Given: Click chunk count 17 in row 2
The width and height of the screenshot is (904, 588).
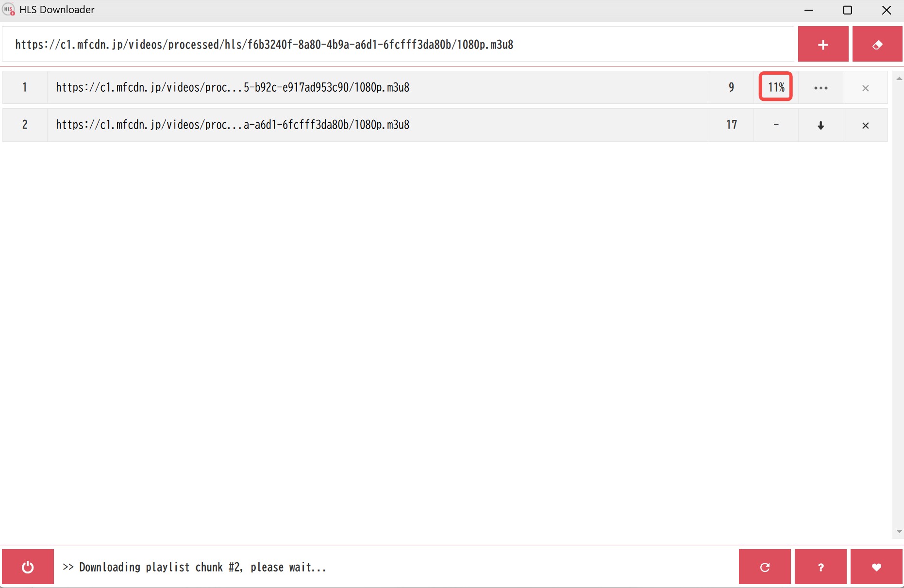Looking at the screenshot, I should 731,125.
